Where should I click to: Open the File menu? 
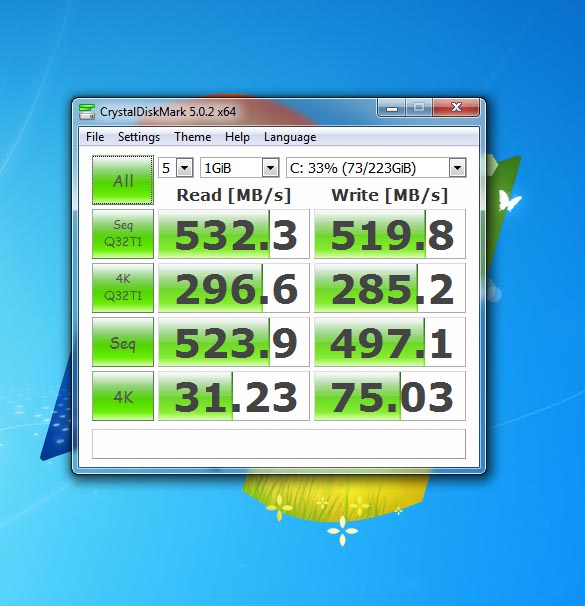pos(95,137)
